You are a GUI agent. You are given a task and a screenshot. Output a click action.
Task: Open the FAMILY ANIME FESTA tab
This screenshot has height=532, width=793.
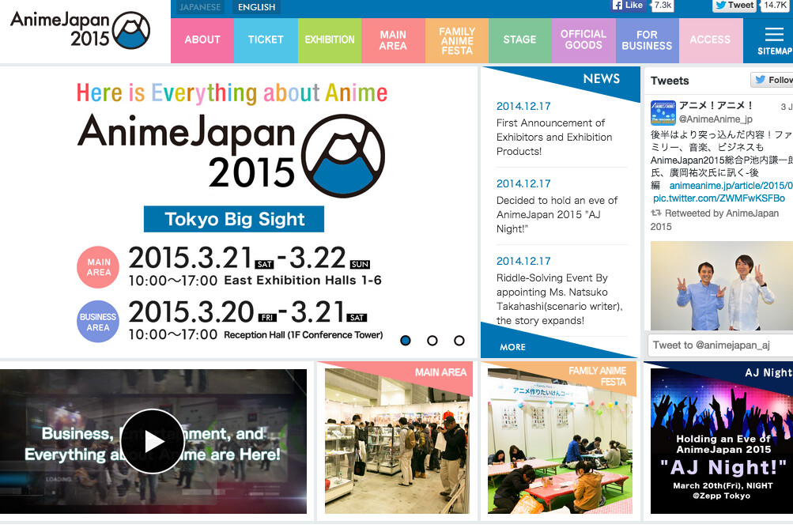click(x=456, y=39)
